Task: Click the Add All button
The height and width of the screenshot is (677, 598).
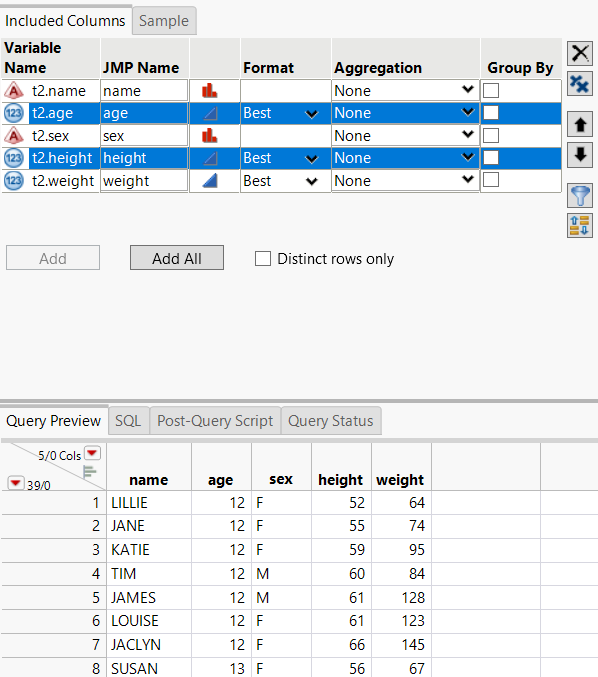Action: (177, 258)
